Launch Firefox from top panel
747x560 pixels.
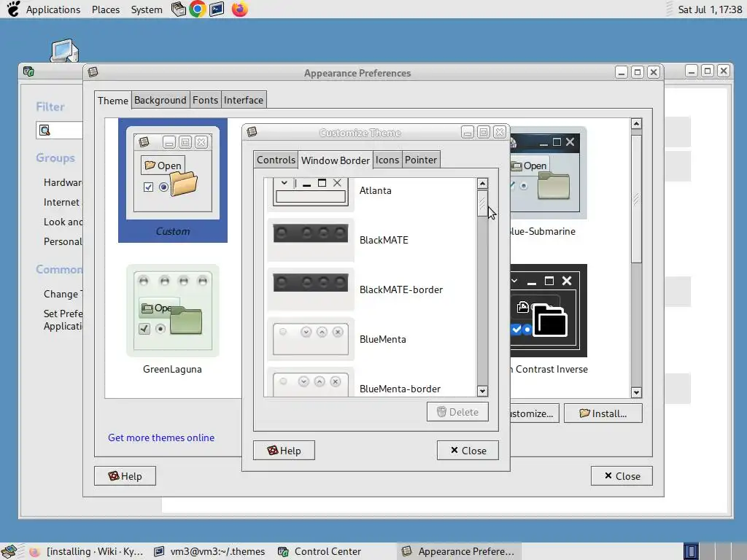pyautogui.click(x=239, y=9)
